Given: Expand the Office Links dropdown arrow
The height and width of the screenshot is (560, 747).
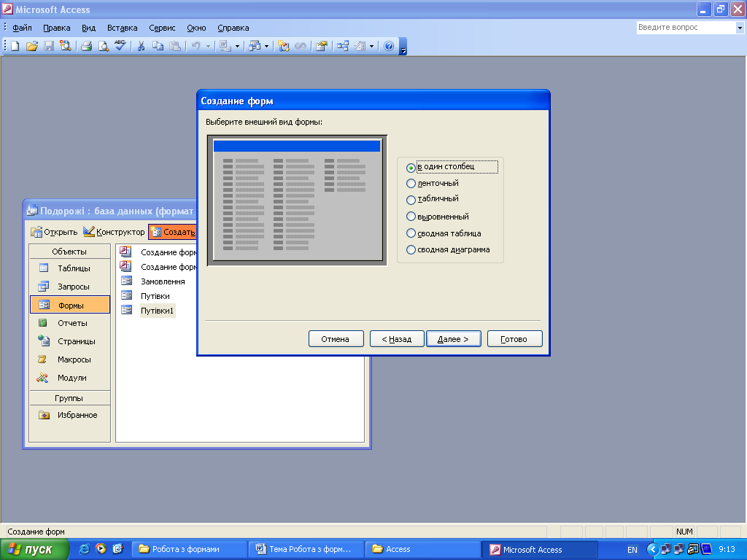Looking at the screenshot, I should (237, 46).
